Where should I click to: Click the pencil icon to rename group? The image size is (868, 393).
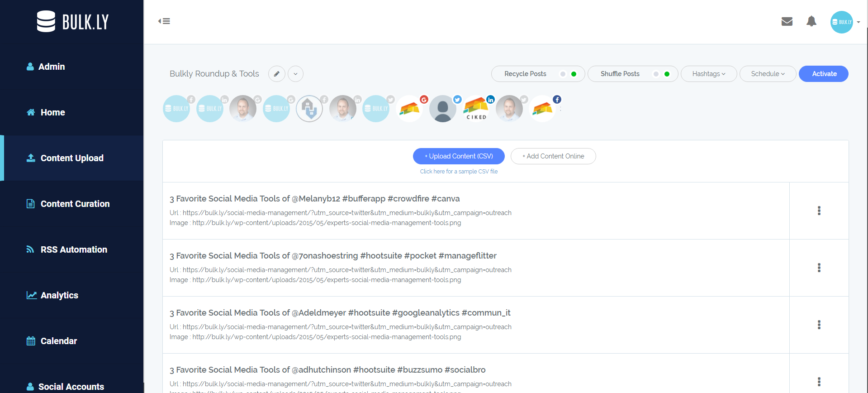pyautogui.click(x=276, y=74)
